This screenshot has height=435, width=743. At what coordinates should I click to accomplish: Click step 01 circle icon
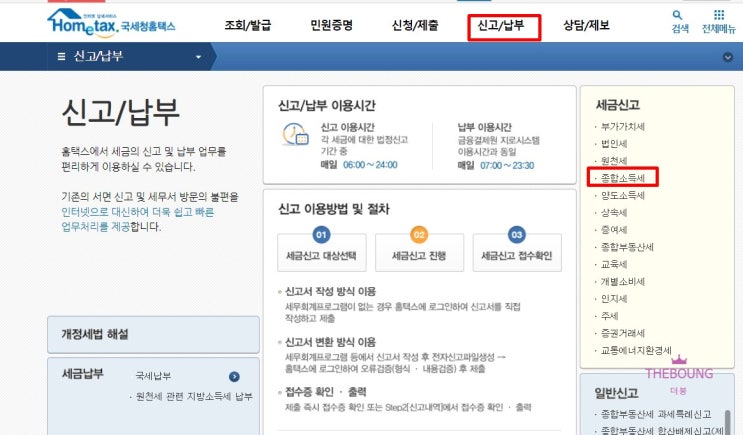(321, 235)
